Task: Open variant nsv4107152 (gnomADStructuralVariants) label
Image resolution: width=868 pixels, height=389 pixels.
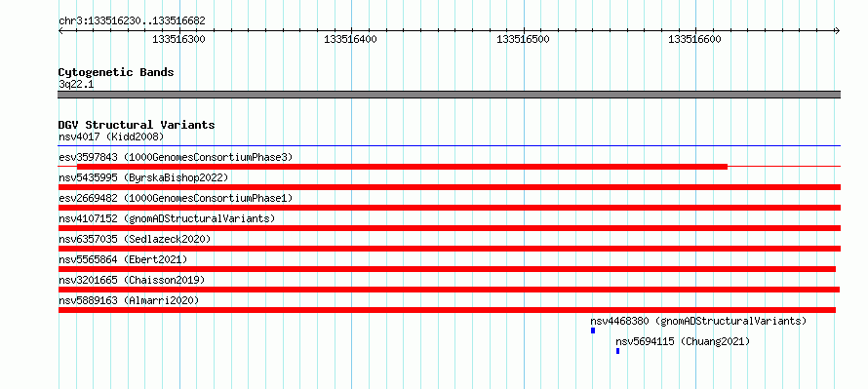Action: 167,218
